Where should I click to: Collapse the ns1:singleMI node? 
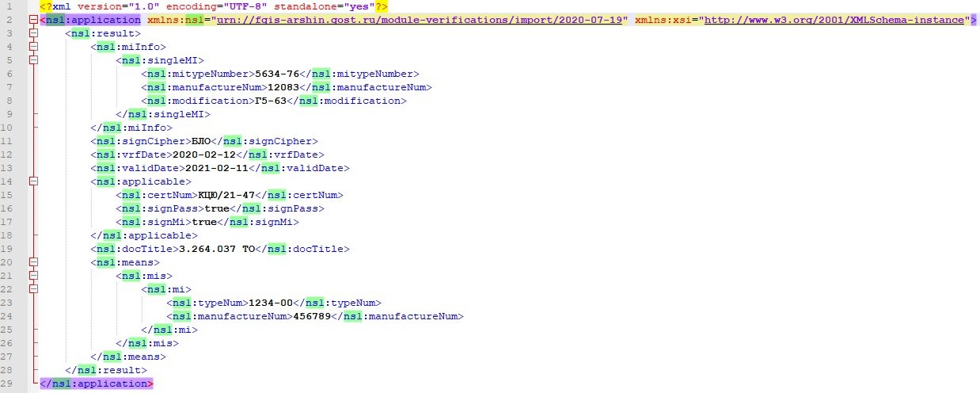(32, 60)
